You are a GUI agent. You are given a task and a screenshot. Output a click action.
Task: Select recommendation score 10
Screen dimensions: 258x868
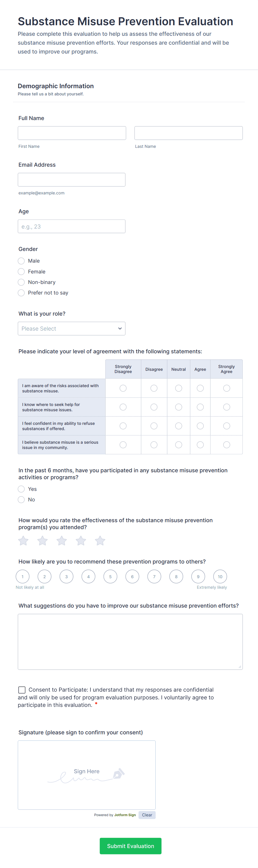click(x=220, y=577)
